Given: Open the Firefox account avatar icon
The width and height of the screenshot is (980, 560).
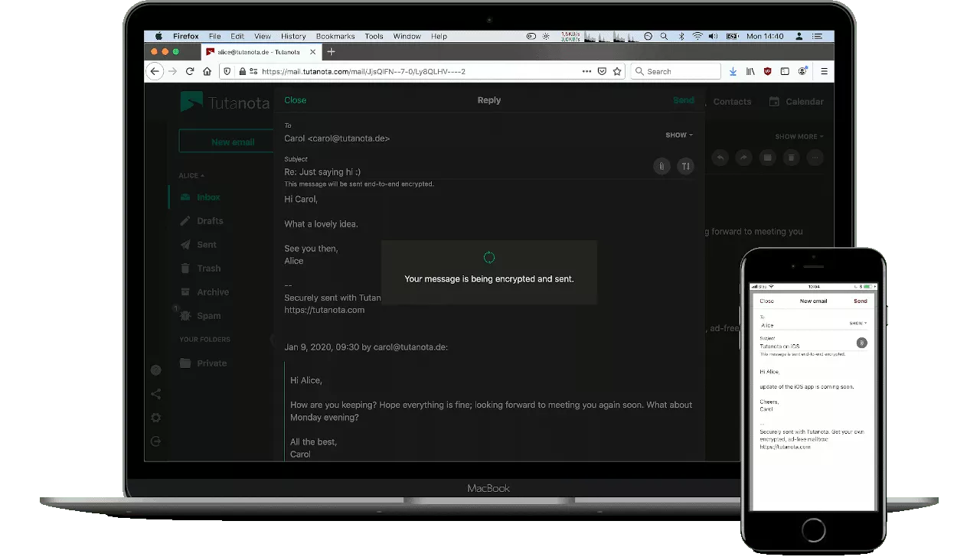Looking at the screenshot, I should point(802,71).
